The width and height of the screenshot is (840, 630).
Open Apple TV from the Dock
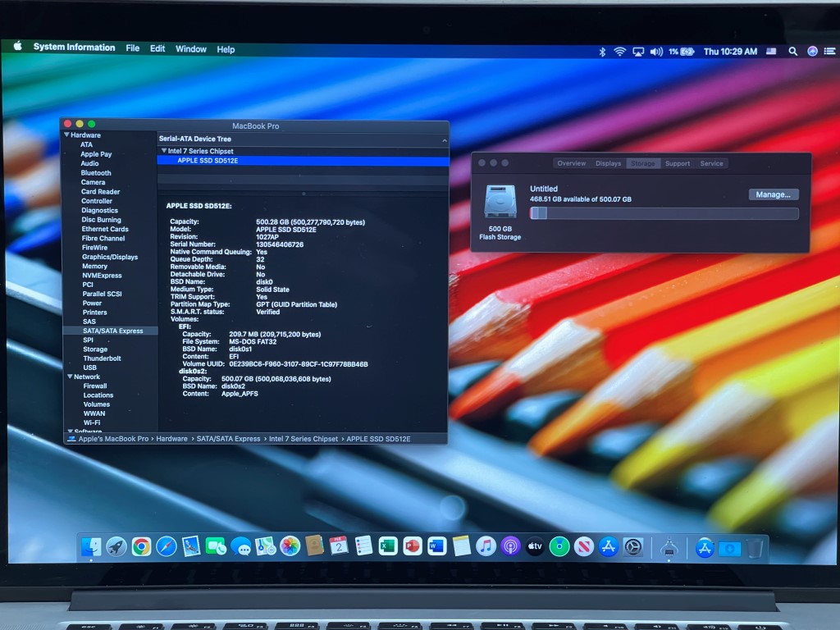pos(535,546)
